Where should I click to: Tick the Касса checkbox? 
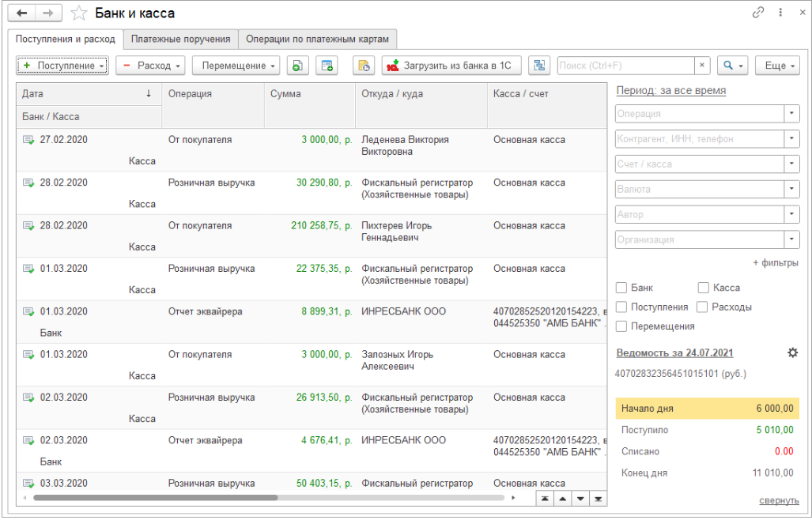click(x=704, y=288)
